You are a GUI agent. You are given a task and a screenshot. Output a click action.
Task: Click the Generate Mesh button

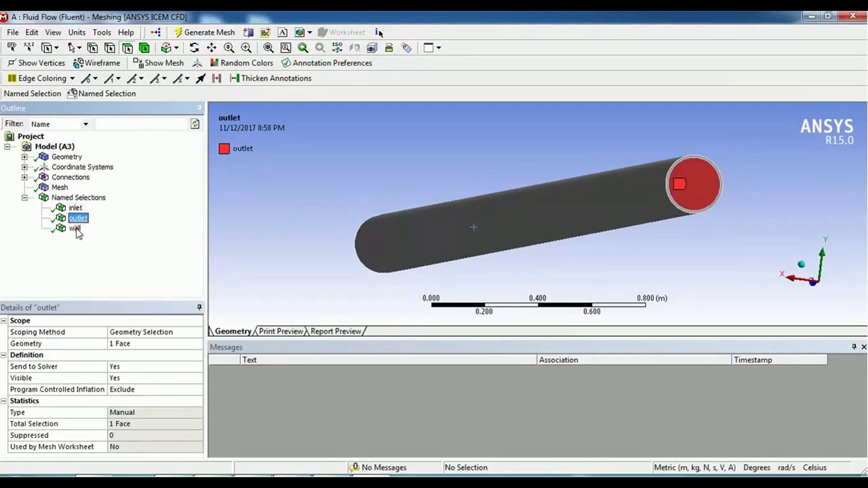(x=205, y=32)
